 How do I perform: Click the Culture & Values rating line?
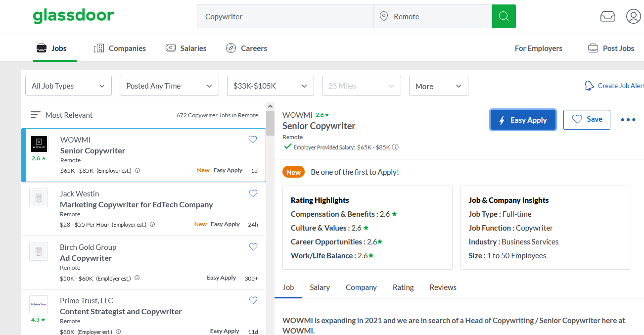coord(330,228)
